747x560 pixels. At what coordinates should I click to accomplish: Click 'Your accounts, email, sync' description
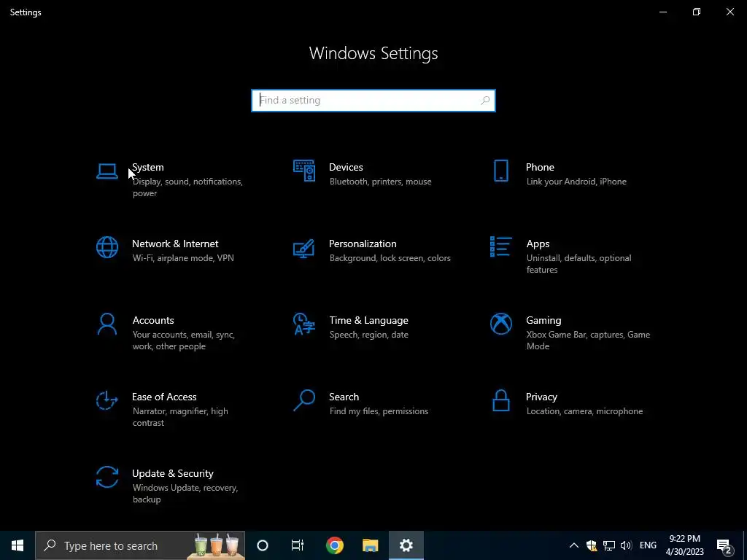[x=183, y=335]
